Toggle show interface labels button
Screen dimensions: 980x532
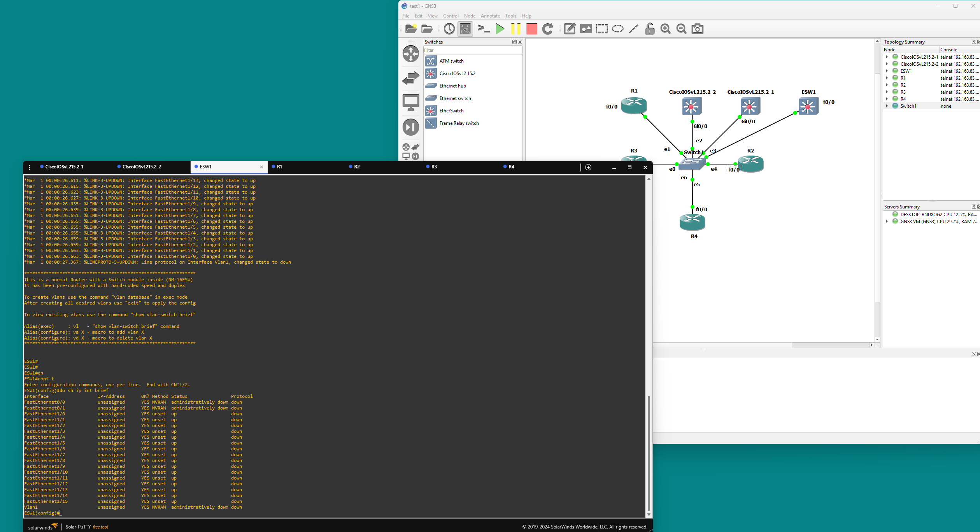[465, 29]
